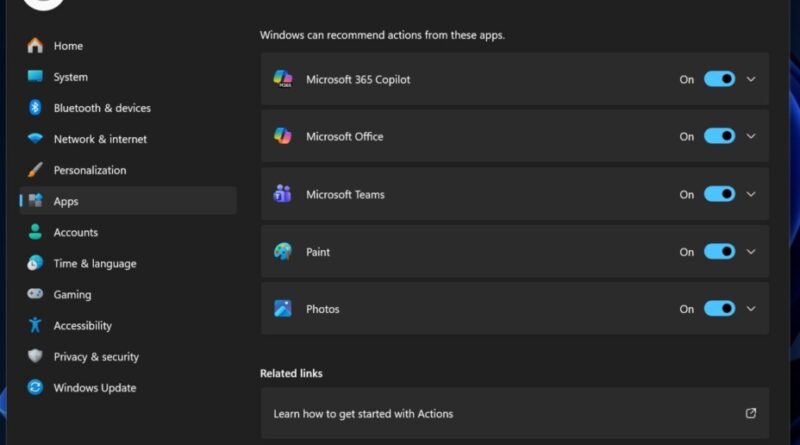The image size is (800, 445).
Task: Open Personalization settings
Action: coord(128,170)
